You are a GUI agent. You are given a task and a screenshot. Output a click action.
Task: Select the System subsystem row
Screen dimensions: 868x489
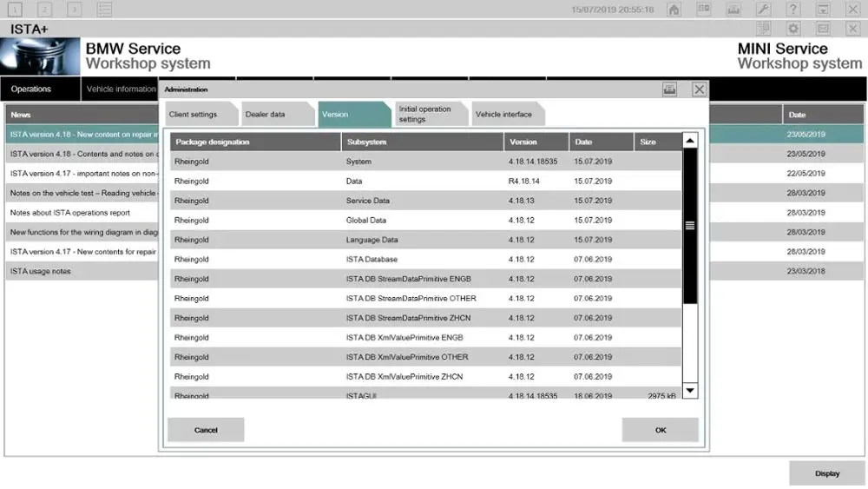[425, 162]
